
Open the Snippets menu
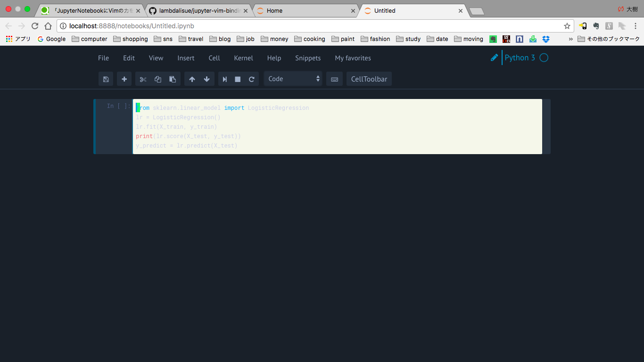308,58
